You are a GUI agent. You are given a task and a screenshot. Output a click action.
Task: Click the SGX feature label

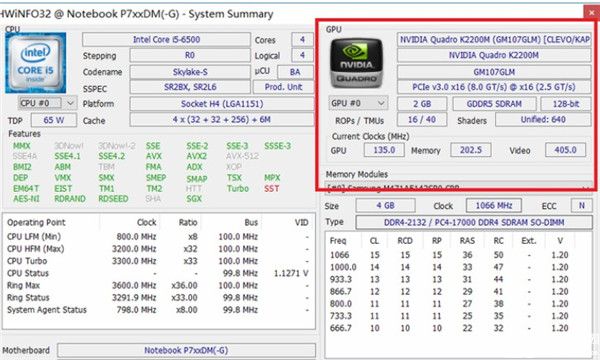[194, 199]
